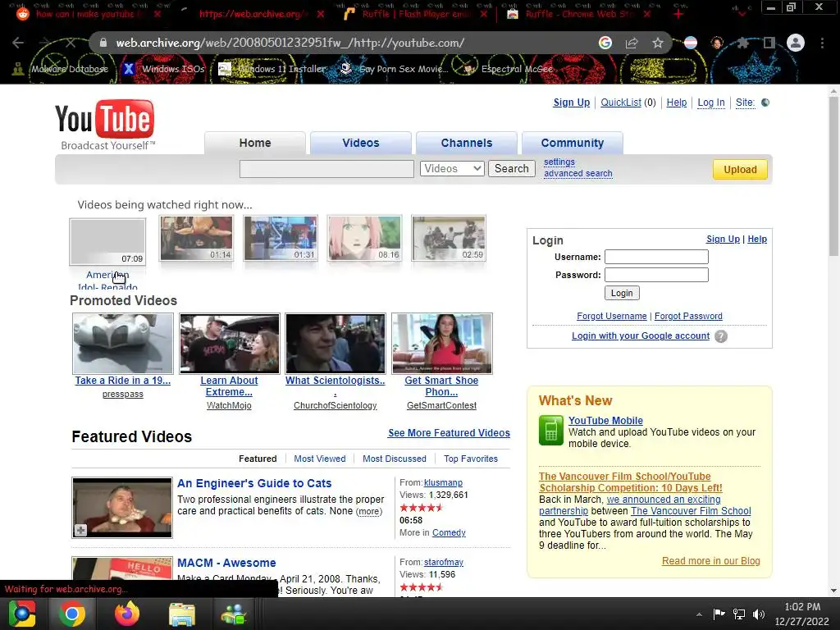Open the Videos search type dropdown
The image size is (840, 630).
(452, 169)
